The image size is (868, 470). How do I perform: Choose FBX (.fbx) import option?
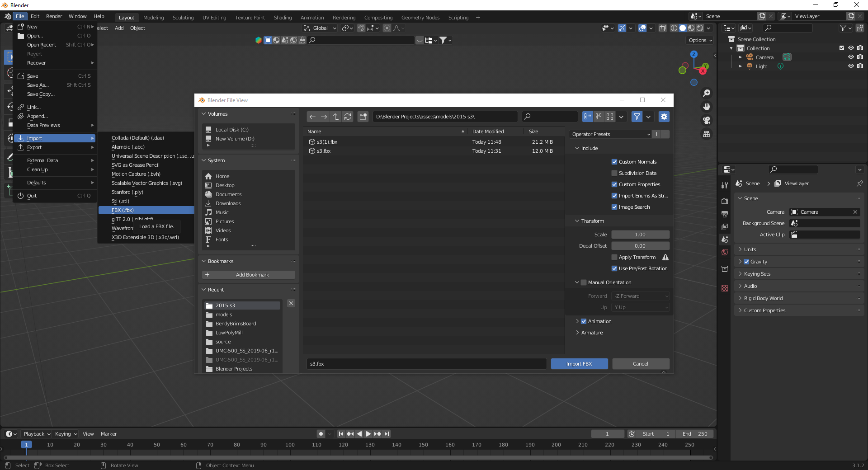coord(146,210)
